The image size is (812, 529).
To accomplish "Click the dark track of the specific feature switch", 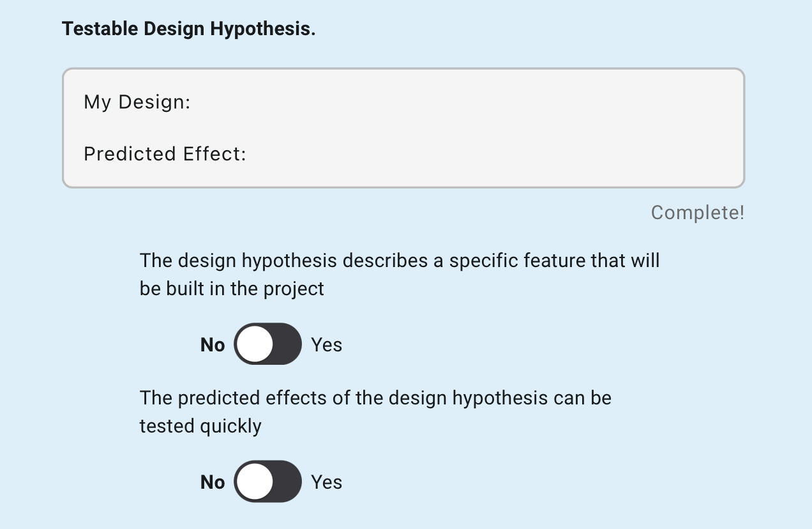I will [287, 344].
